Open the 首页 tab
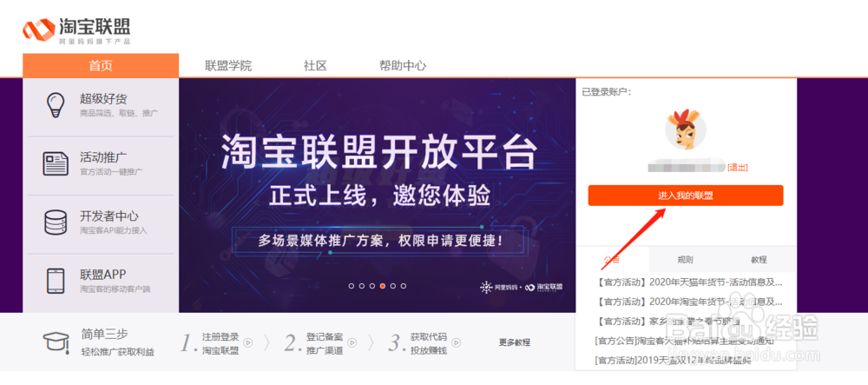The width and height of the screenshot is (868, 385). click(x=101, y=65)
